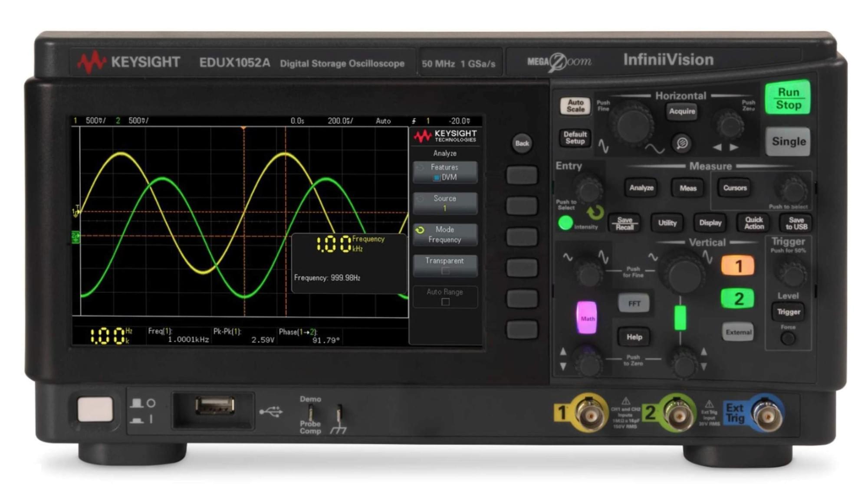Click the physical softkey next to Transparent

click(522, 268)
